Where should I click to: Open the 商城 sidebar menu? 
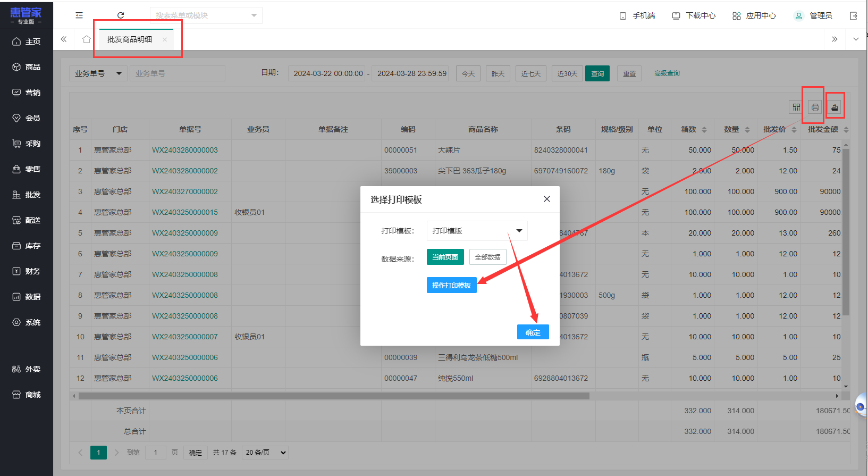click(x=27, y=395)
